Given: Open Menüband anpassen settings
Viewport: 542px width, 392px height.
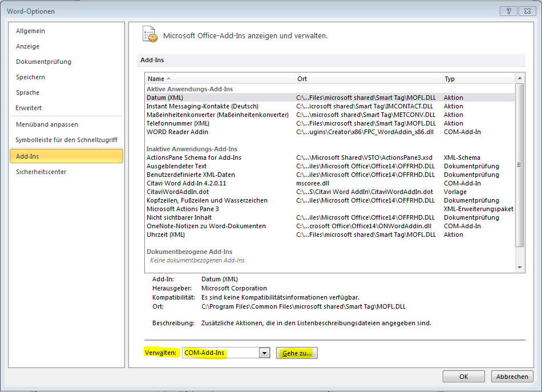Looking at the screenshot, I should click(47, 124).
